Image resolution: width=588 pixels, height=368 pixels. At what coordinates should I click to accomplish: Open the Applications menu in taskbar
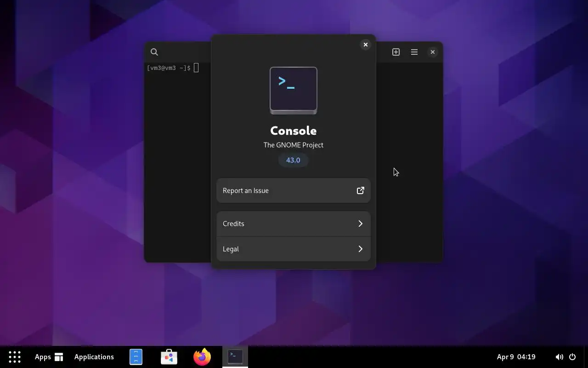(94, 357)
